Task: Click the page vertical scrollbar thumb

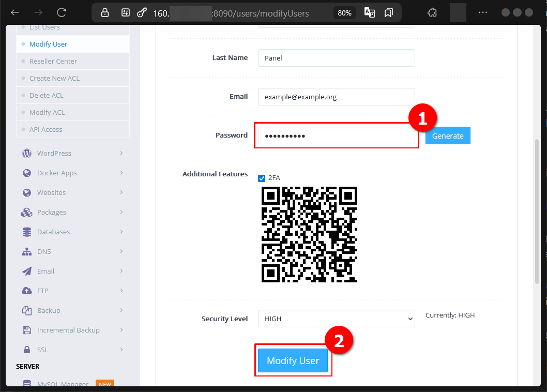Action: [x=537, y=212]
